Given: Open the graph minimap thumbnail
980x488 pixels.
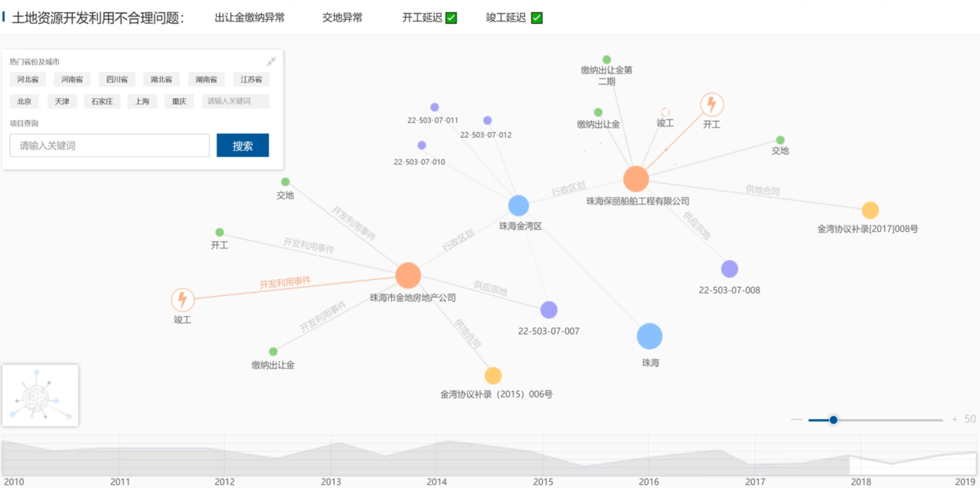Looking at the screenshot, I should (x=40, y=396).
